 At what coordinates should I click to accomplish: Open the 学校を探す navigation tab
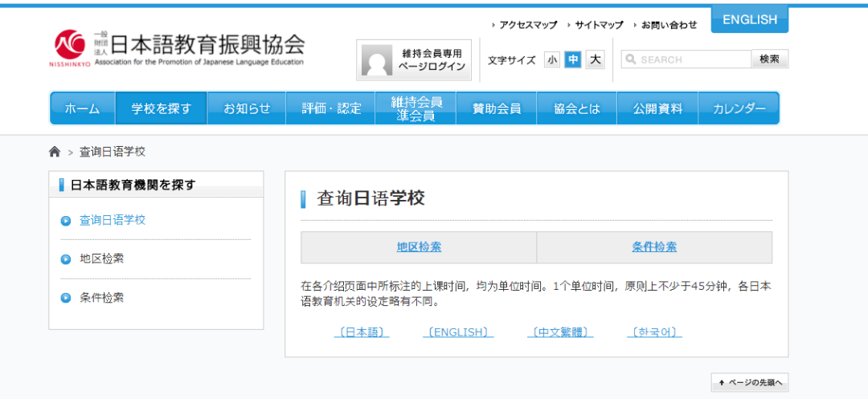[x=161, y=108]
